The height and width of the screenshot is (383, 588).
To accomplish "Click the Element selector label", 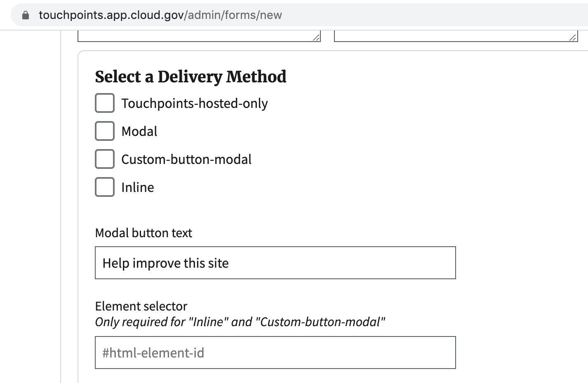I will point(141,306).
